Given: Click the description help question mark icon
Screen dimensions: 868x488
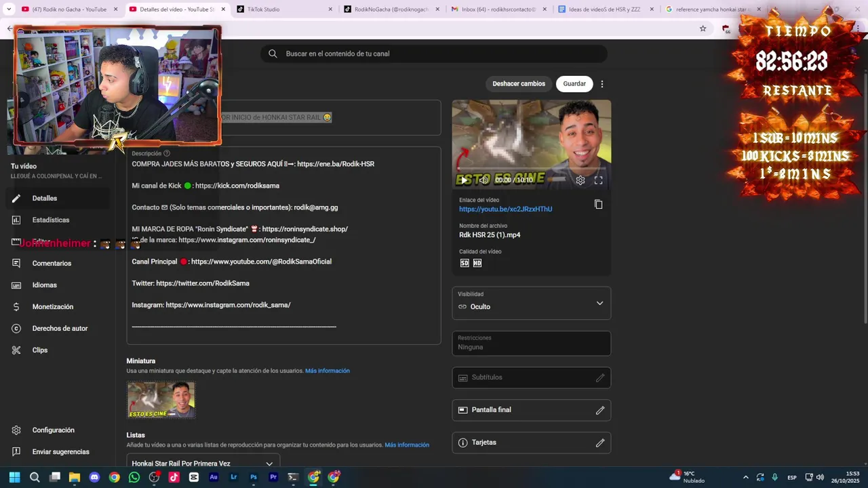Looking at the screenshot, I should [x=167, y=153].
